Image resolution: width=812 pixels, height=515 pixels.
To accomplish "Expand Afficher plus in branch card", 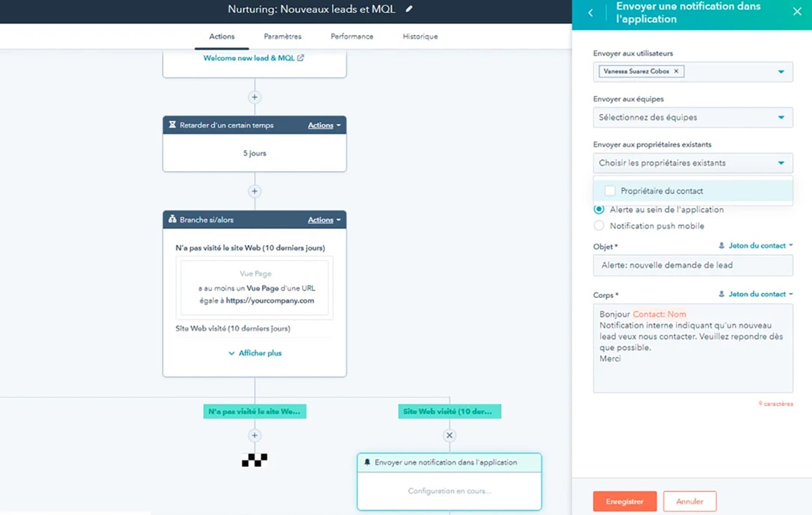I will point(254,353).
